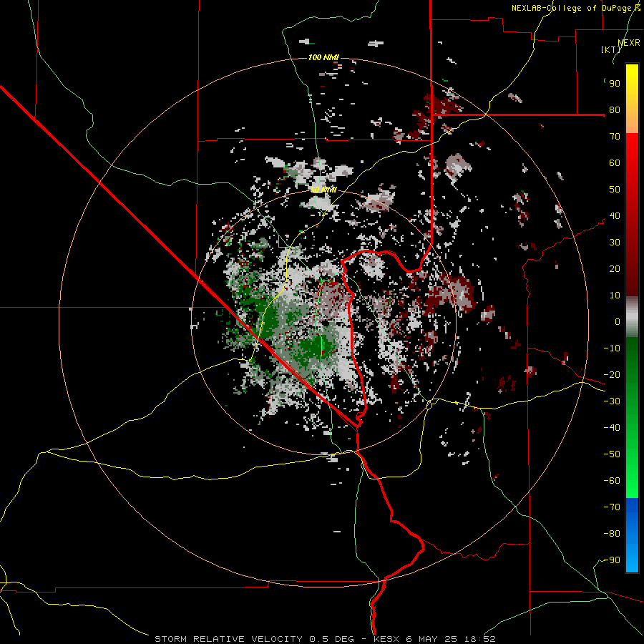Select the 90 value on the velocity scale
The height and width of the screenshot is (644, 644).
[x=615, y=84]
